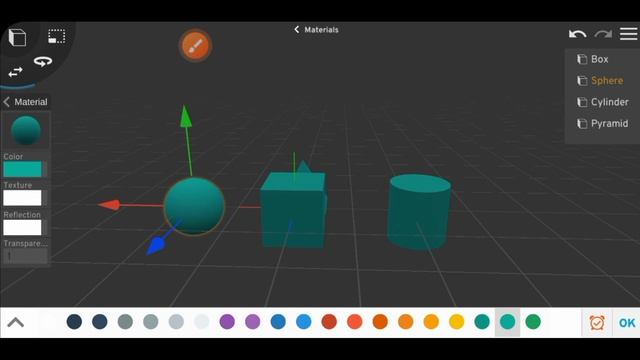Expand the color palette with up chevron
This screenshot has width=640, height=360.
tap(16, 322)
